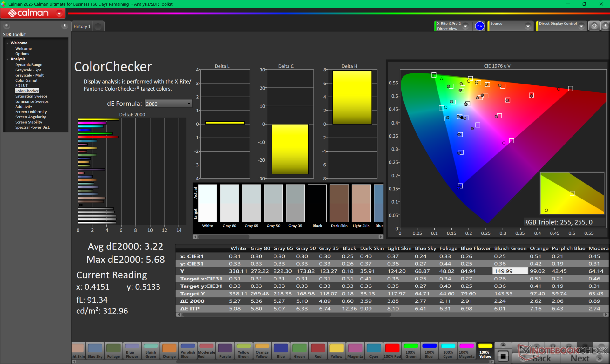This screenshot has width=610, height=364.
Task: Open the Calman main menu arrow
Action: (59, 13)
